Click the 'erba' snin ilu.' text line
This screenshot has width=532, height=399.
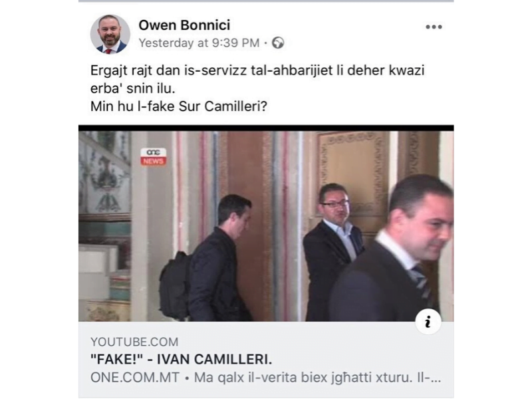pyautogui.click(x=132, y=88)
